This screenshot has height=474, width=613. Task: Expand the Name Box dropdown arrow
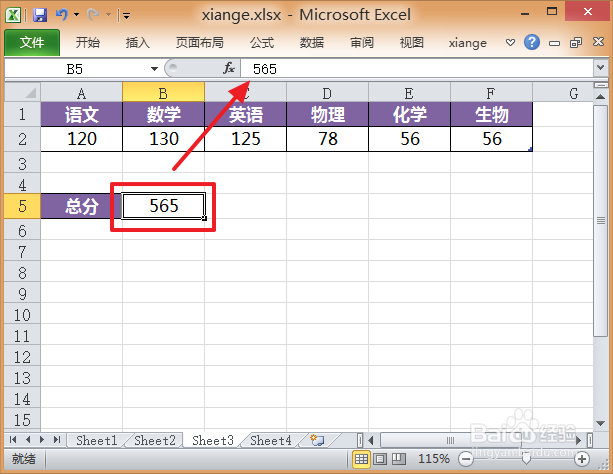click(154, 69)
